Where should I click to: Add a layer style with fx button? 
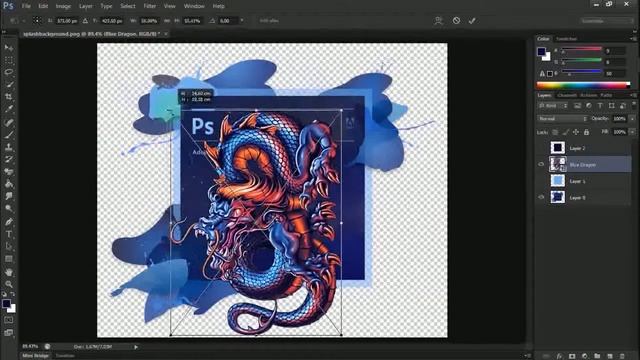(x=559, y=356)
